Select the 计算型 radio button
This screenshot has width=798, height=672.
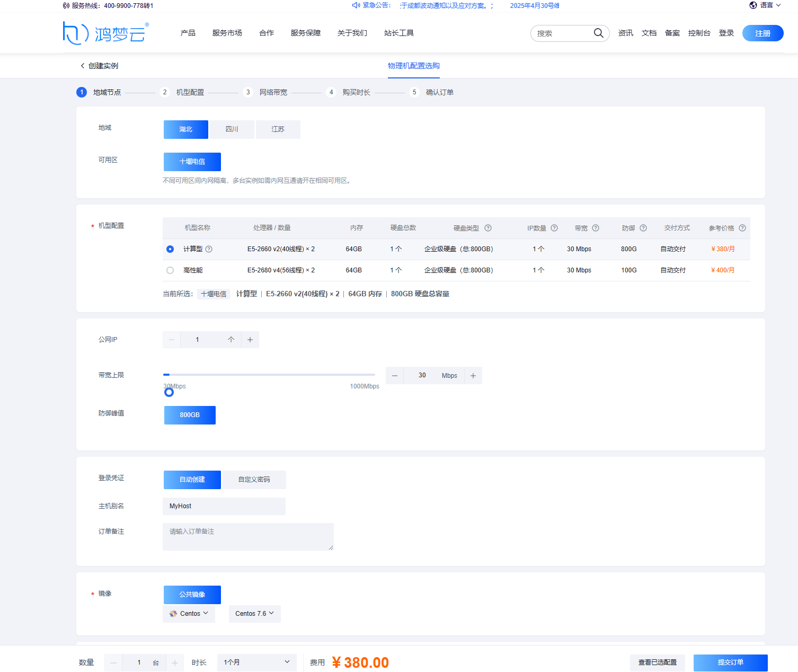point(170,249)
